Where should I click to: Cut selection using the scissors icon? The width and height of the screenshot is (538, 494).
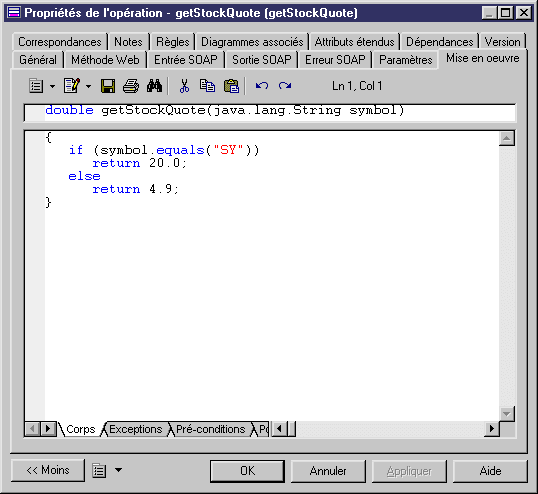(184, 86)
